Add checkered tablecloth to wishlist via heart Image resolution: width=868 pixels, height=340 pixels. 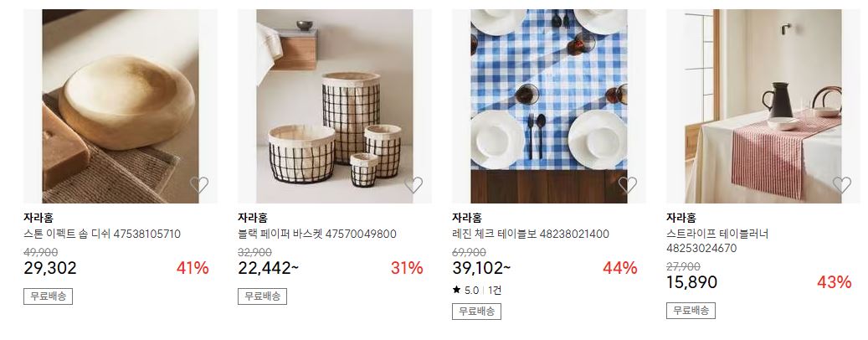627,184
